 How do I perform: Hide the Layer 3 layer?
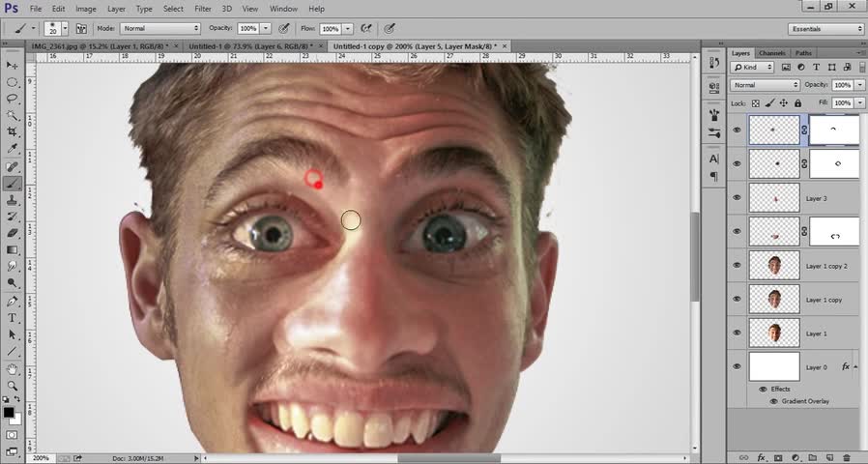click(737, 197)
